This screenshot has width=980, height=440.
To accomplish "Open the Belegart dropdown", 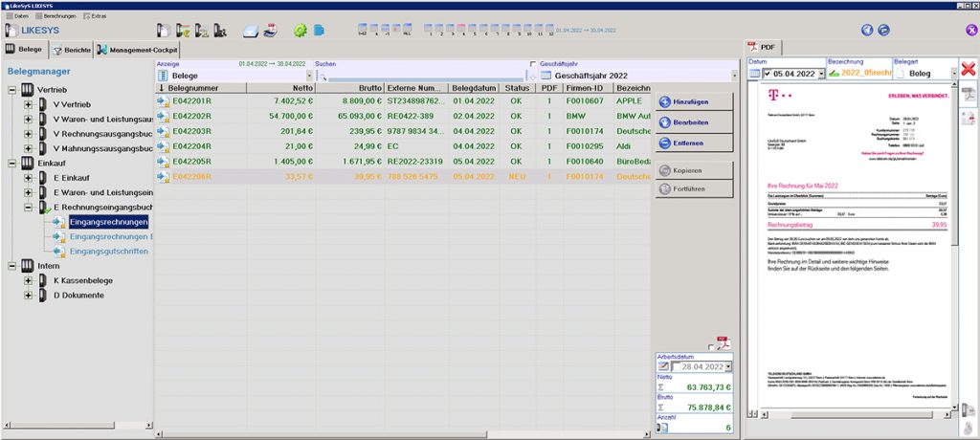I will point(953,74).
